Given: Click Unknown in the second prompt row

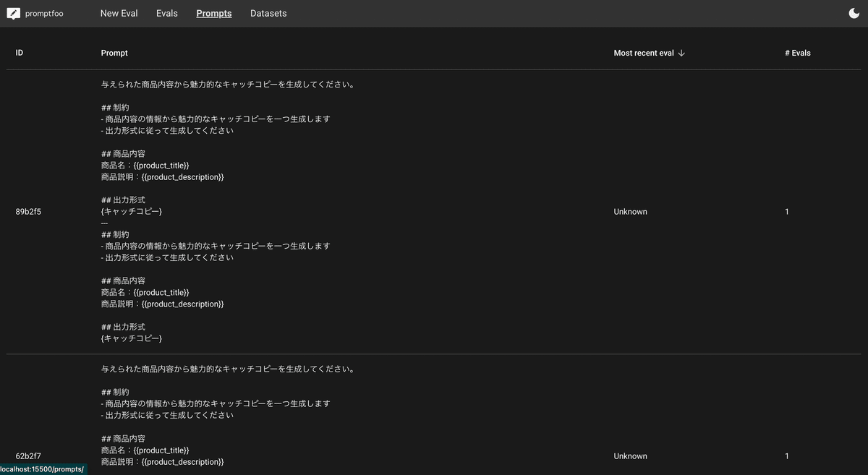Looking at the screenshot, I should point(630,455).
